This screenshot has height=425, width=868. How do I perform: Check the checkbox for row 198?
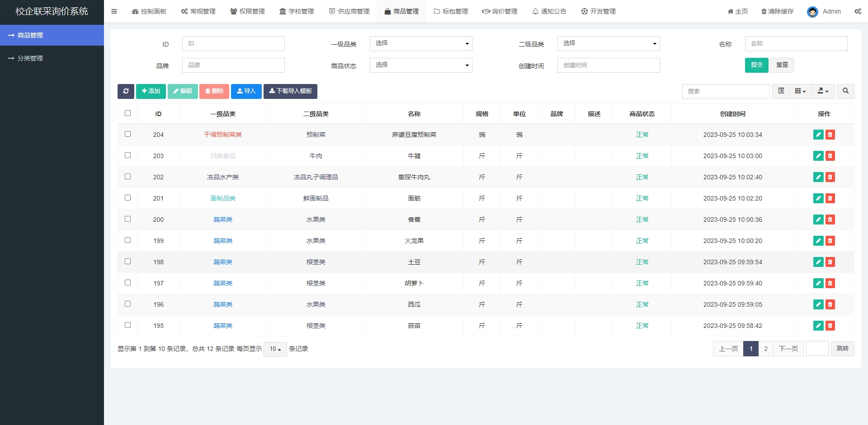(x=127, y=262)
